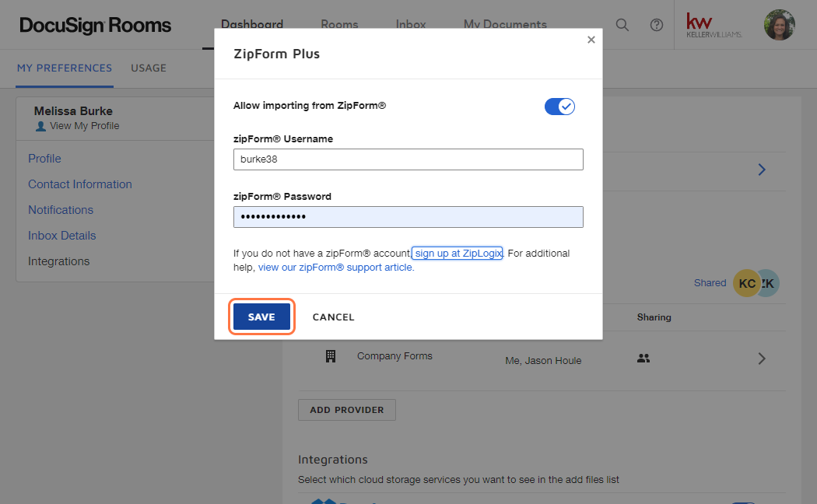Open Integrations section in sidebar
This screenshot has width=817, height=504.
(59, 261)
